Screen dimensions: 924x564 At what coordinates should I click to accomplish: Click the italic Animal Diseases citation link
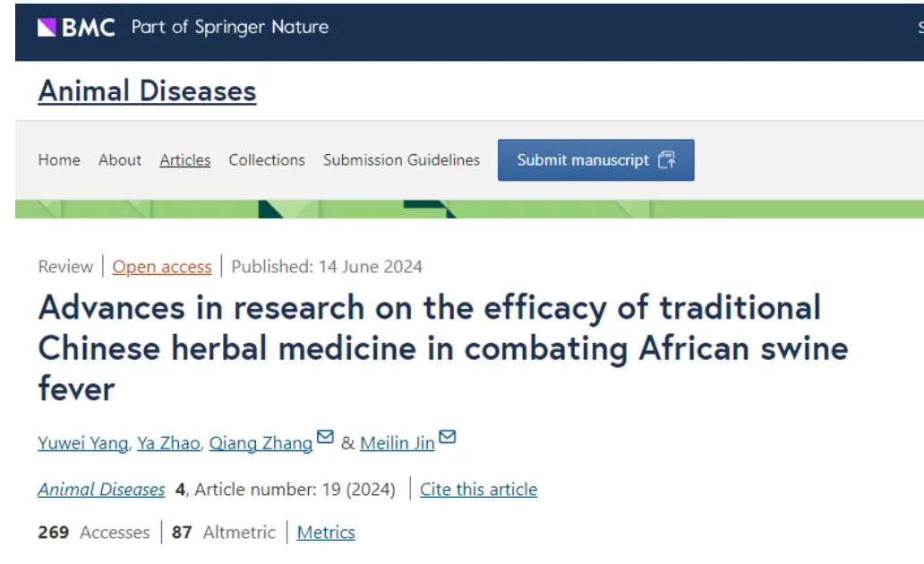pos(101,489)
